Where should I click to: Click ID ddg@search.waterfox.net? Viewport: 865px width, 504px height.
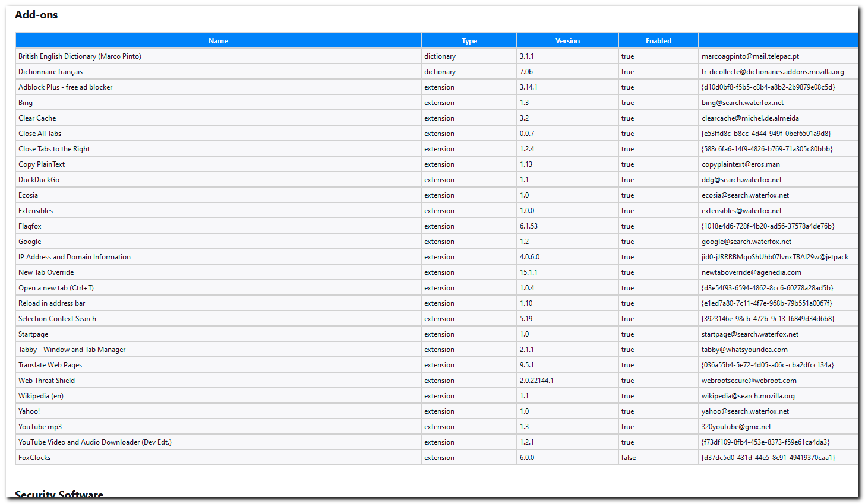click(742, 180)
